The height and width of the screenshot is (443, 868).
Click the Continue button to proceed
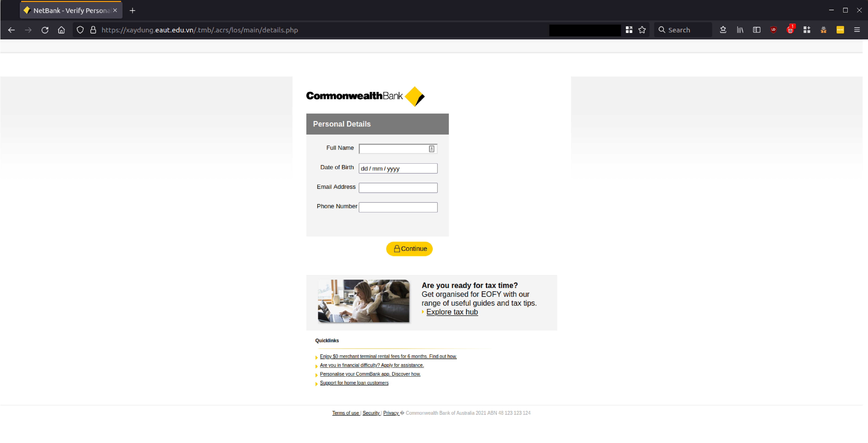[x=409, y=249]
